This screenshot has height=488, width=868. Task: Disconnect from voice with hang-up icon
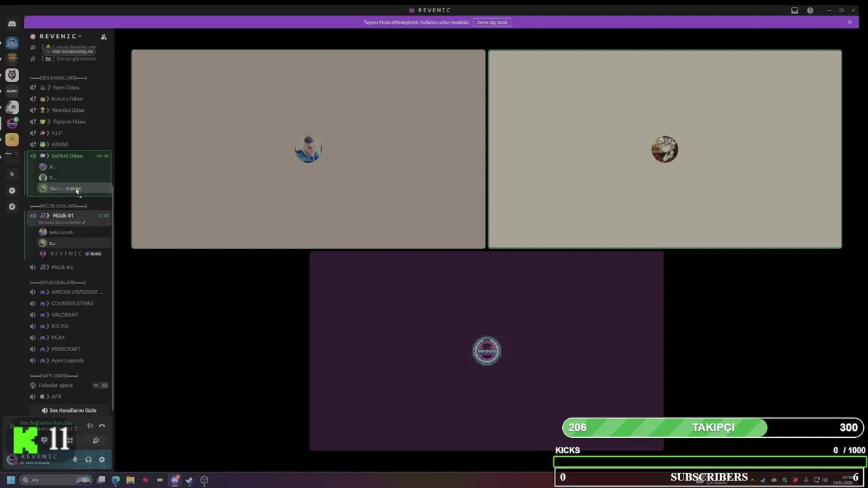coord(102,426)
